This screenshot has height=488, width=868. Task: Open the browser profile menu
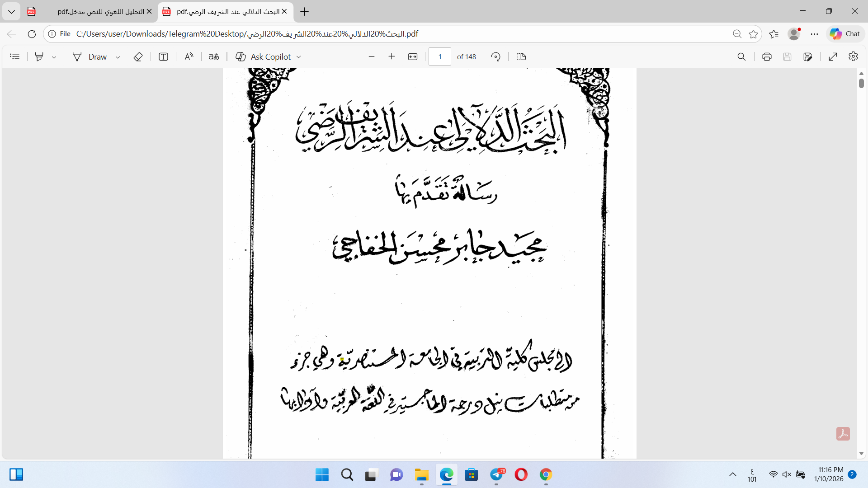click(x=794, y=34)
